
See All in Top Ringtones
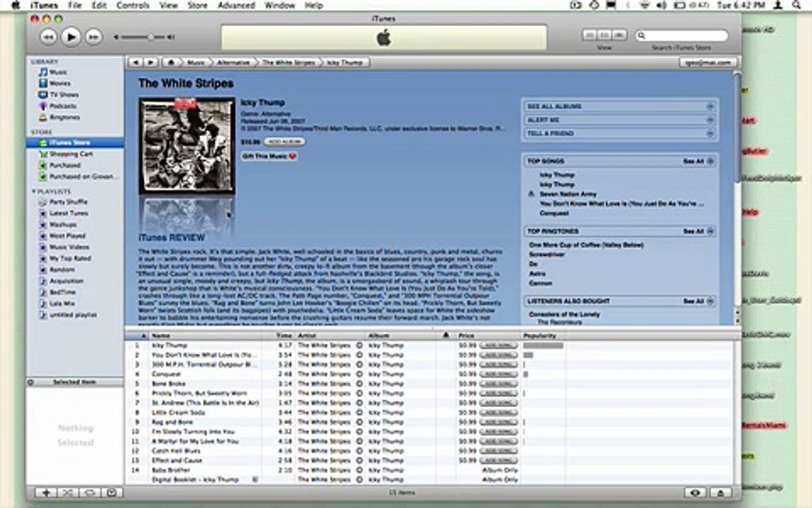pyautogui.click(x=698, y=231)
